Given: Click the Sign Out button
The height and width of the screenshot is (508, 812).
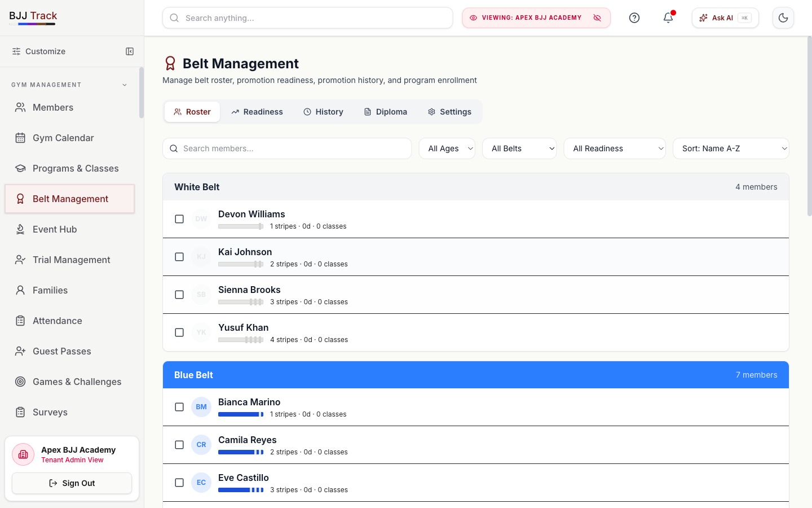Looking at the screenshot, I should (x=72, y=483).
